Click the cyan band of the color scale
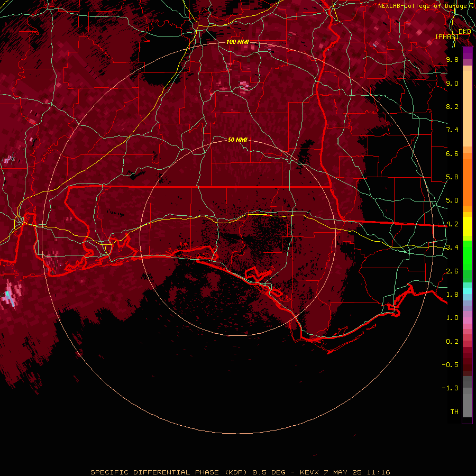This screenshot has width=476, height=476. tap(467, 291)
